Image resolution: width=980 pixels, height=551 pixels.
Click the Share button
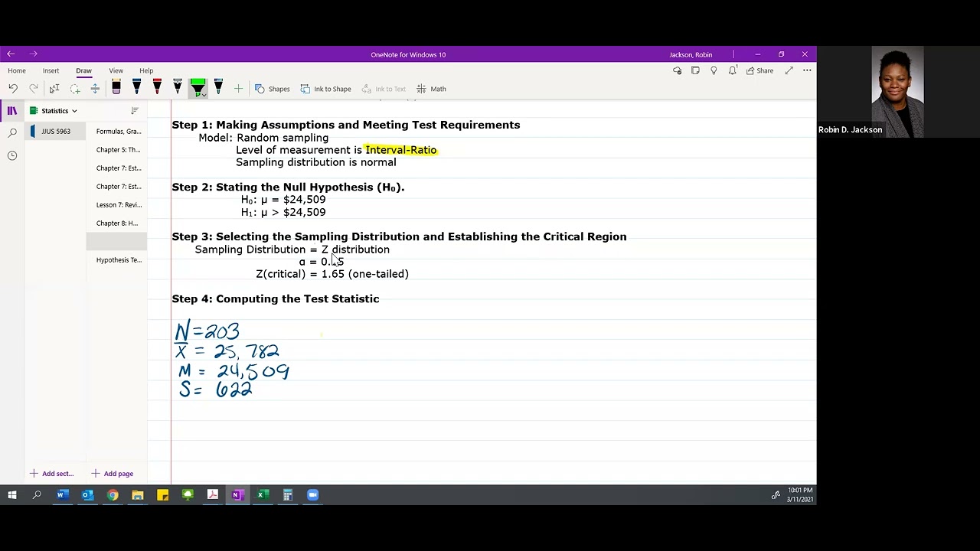759,70
